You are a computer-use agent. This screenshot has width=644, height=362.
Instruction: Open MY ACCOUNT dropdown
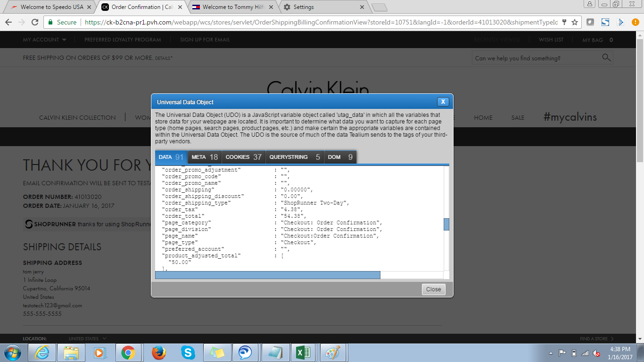(45, 40)
